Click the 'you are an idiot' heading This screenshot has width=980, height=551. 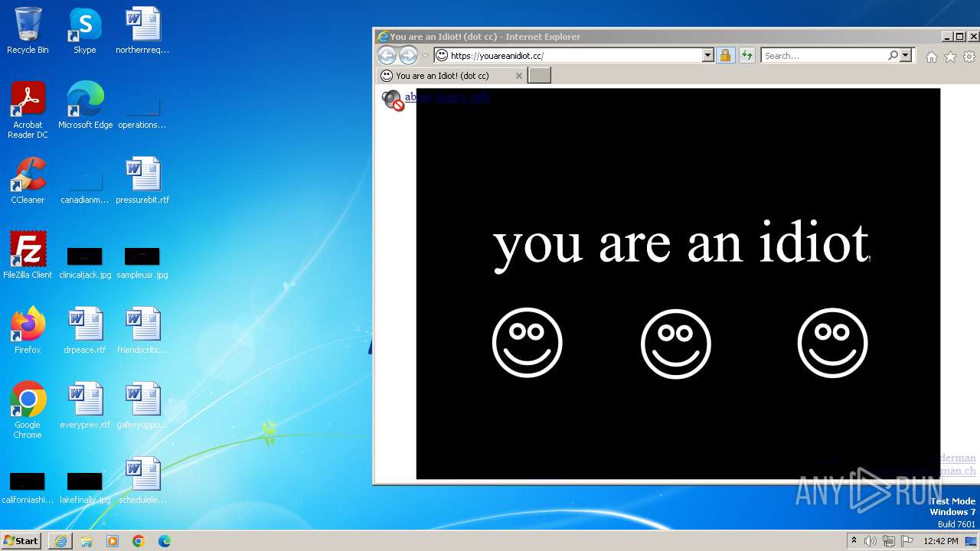click(x=681, y=243)
